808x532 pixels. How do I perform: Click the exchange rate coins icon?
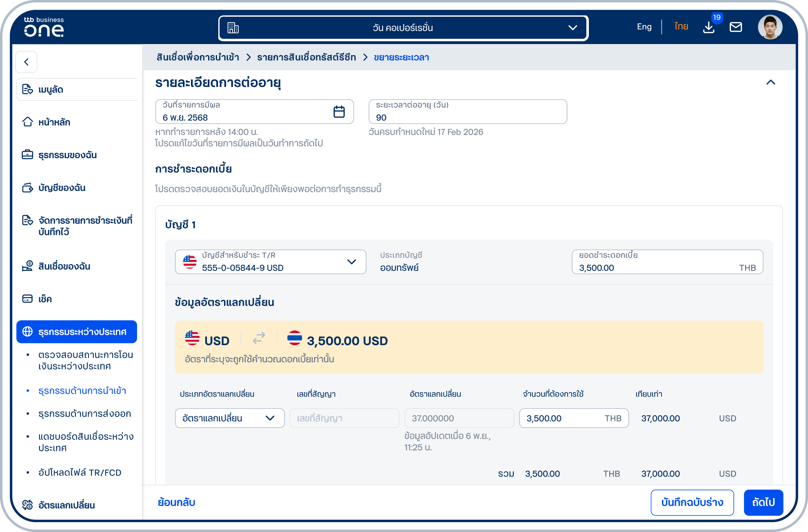point(27,505)
